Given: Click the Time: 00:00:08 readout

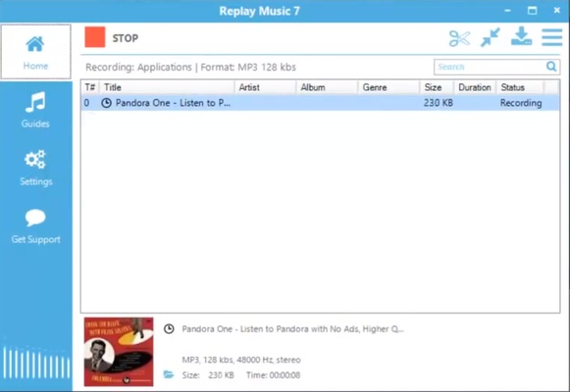Looking at the screenshot, I should pyautogui.click(x=274, y=375).
